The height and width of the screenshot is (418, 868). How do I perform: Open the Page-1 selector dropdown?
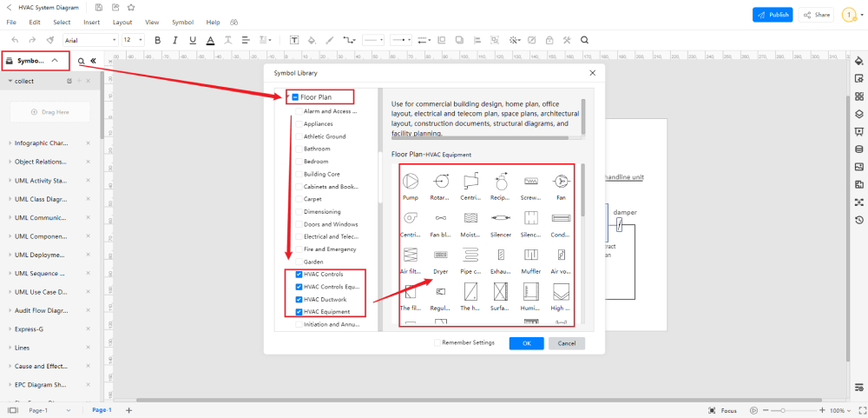point(69,410)
